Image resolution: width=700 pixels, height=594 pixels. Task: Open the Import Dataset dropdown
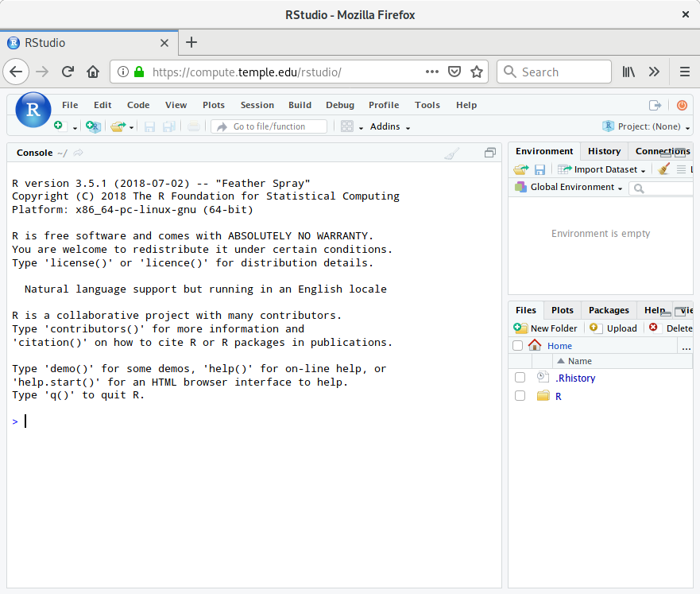tap(601, 169)
